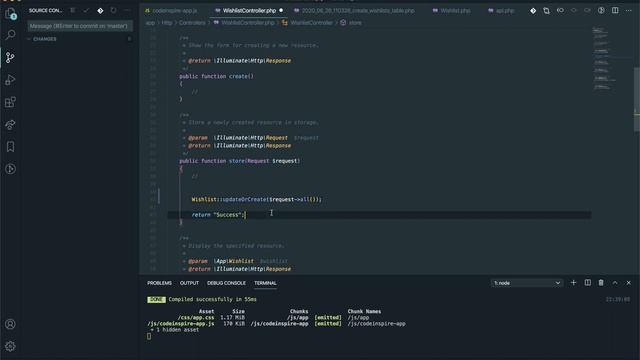Click '/css/app.css' asset in terminal
The width and height of the screenshot is (640, 360).
(196, 318)
